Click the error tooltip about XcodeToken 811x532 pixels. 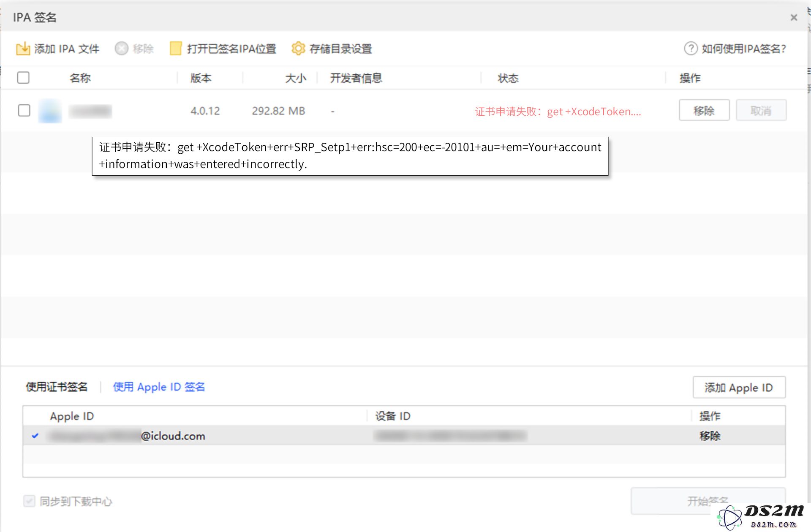click(350, 156)
